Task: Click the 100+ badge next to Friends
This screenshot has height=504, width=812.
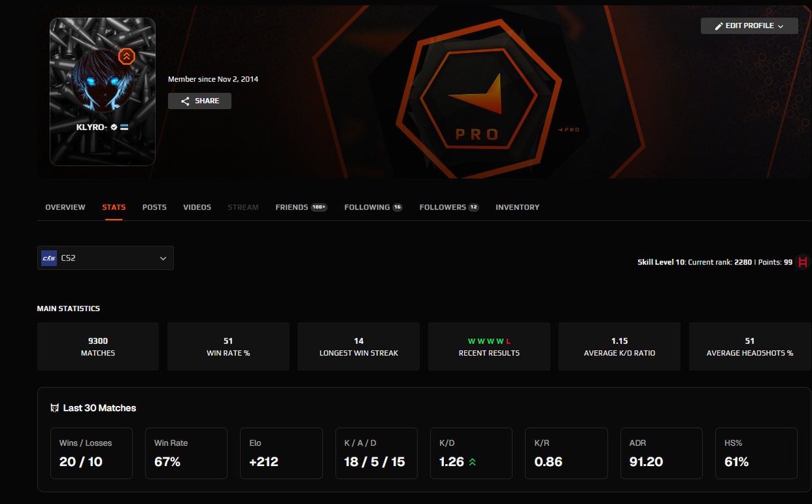Action: click(319, 207)
